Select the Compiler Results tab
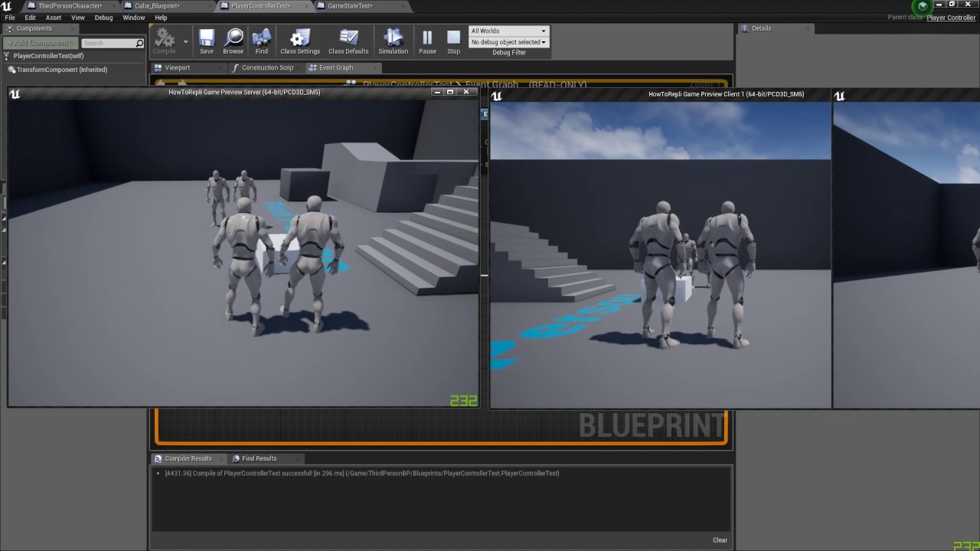Screen dimensions: 980x551 [188, 458]
